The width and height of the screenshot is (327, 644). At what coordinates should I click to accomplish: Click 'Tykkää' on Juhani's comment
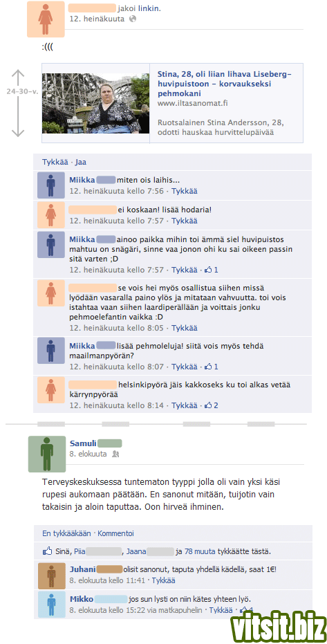[163, 581]
